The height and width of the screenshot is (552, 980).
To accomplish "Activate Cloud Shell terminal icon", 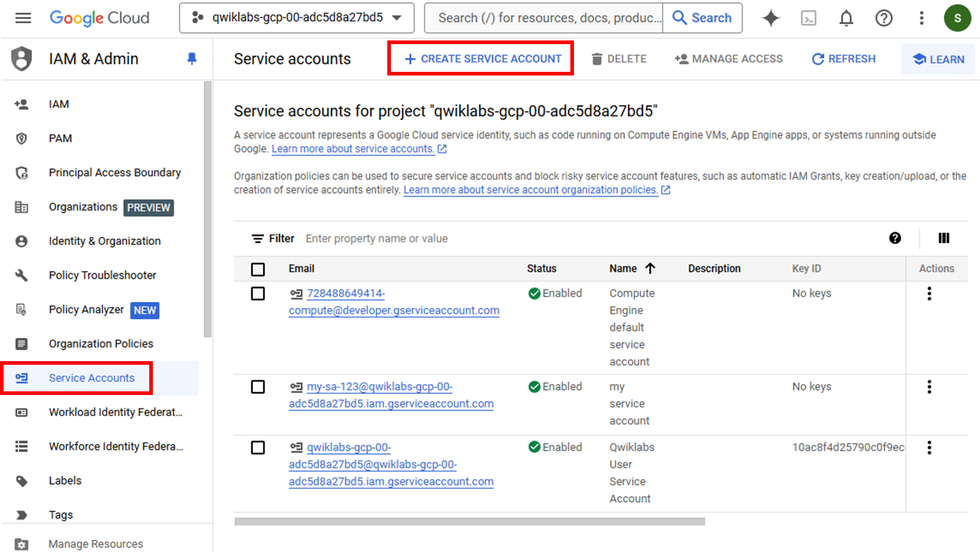I will tap(808, 18).
